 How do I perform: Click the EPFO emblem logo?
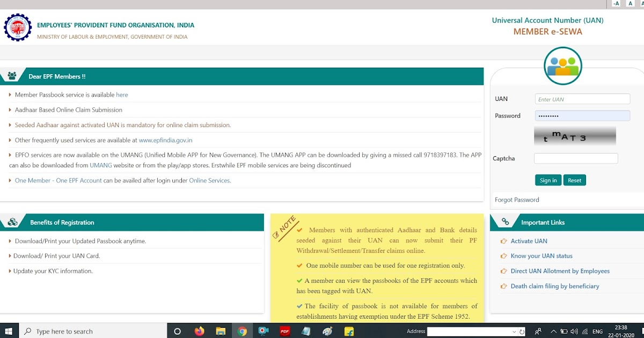coord(17,27)
